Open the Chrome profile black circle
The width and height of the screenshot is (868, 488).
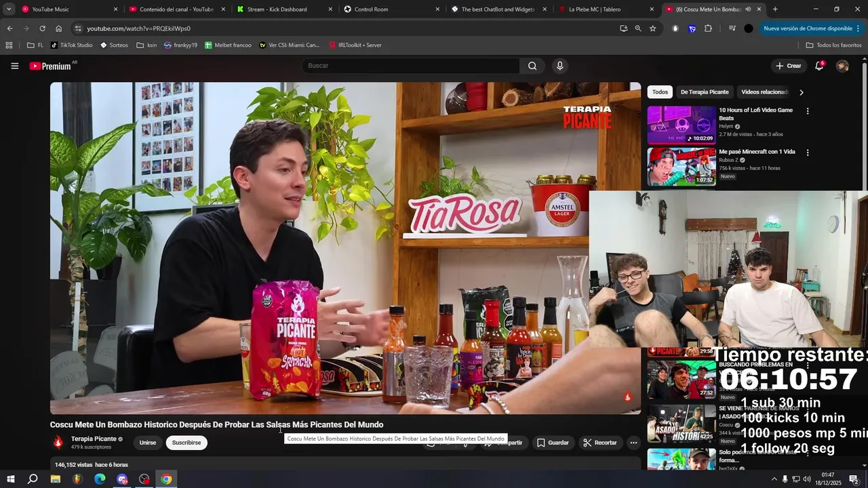point(748,28)
